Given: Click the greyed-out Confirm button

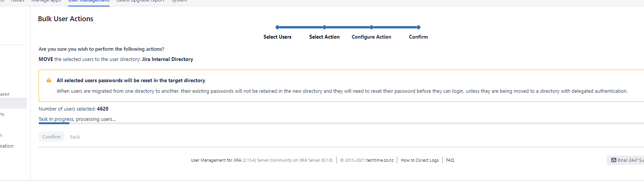Looking at the screenshot, I should coord(52,137).
